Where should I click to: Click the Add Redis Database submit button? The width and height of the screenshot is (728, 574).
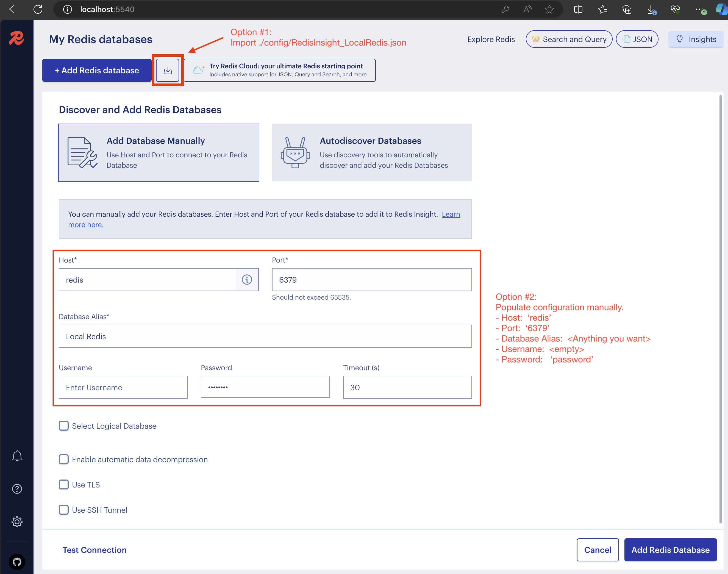[x=671, y=550]
